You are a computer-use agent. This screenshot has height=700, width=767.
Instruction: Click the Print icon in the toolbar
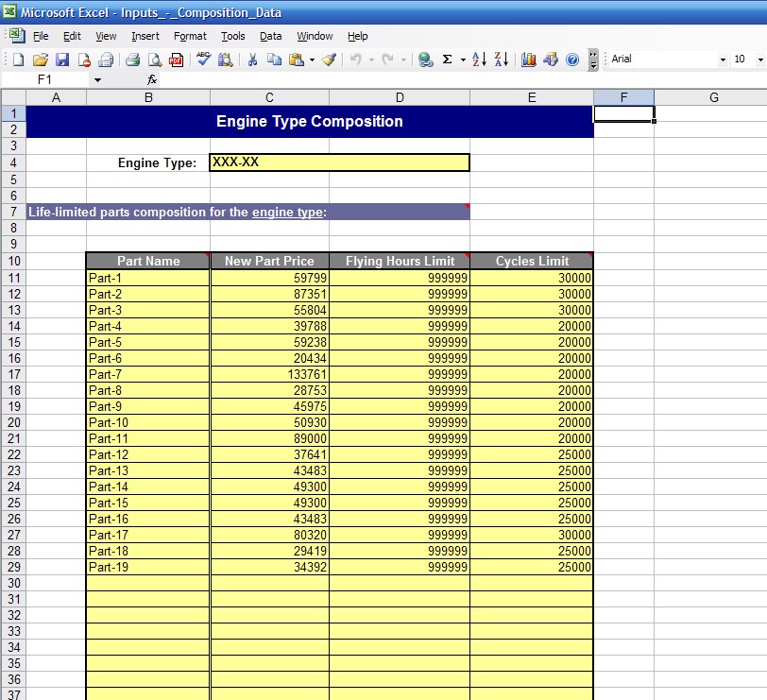(132, 60)
